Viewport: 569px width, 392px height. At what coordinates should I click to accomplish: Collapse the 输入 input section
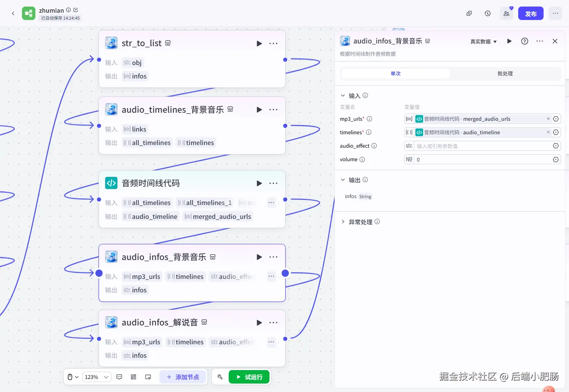343,95
